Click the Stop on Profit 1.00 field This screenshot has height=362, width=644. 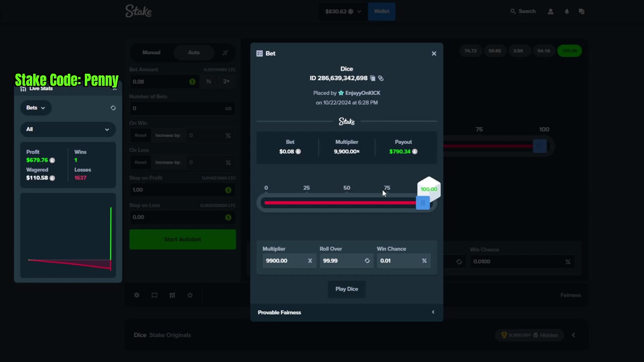[182, 190]
